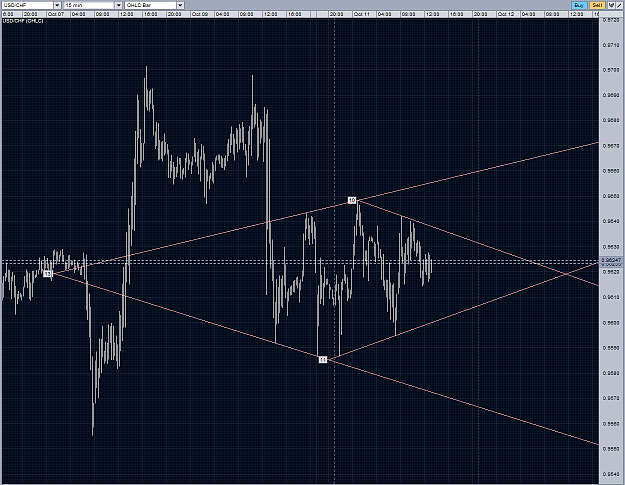Image resolution: width=625 pixels, height=485 pixels.
Task: Click the 0.9580 price axis label
Action: (611, 373)
